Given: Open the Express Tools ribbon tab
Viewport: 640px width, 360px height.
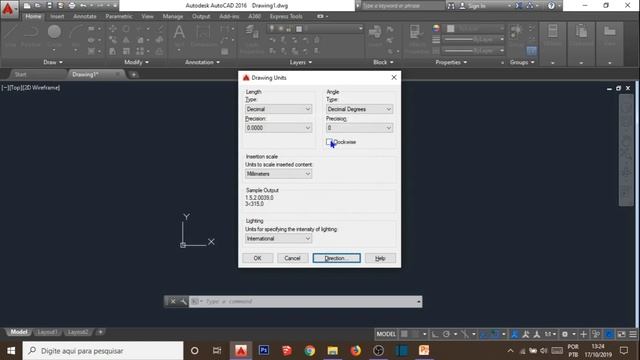Looking at the screenshot, I should pyautogui.click(x=286, y=16).
